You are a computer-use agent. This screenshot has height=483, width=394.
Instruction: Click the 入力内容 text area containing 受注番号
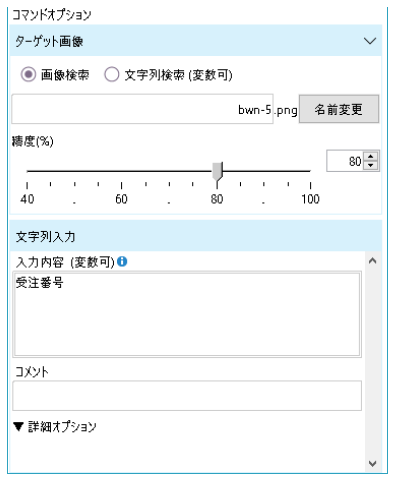187,314
